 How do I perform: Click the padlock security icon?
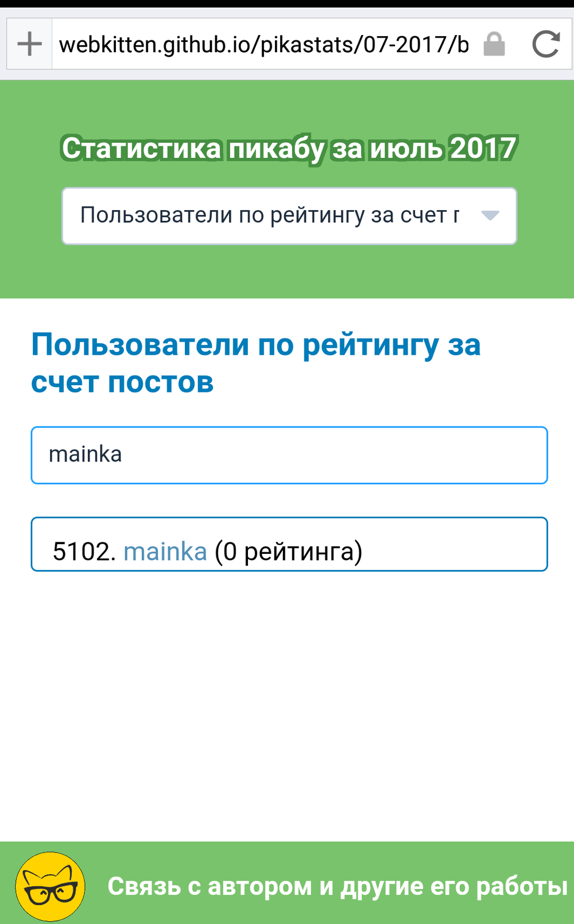(494, 44)
